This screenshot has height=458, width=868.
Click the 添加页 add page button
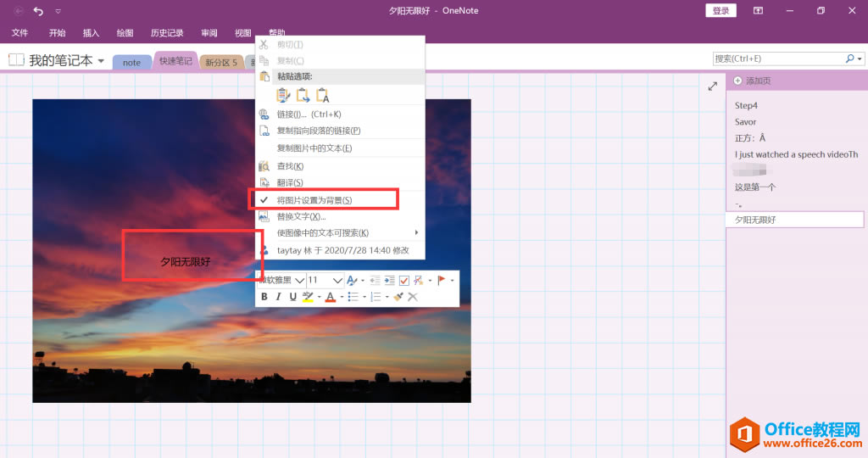[x=753, y=81]
